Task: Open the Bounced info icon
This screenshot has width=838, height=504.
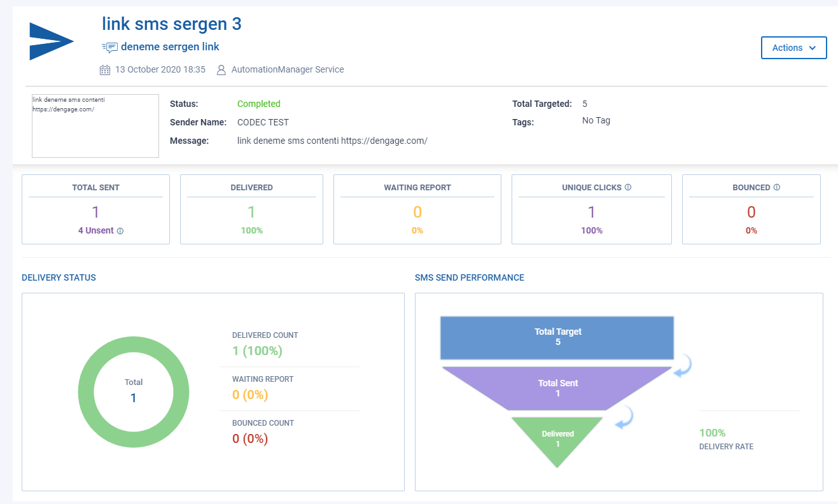Action: click(x=777, y=188)
